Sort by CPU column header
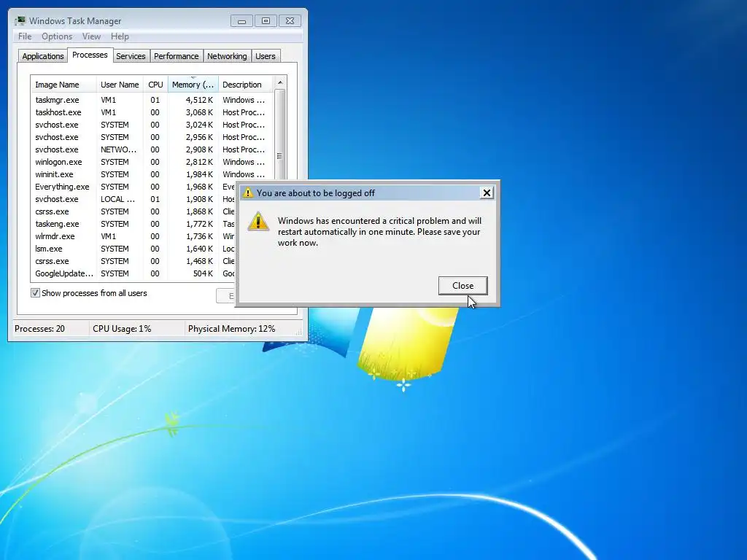Screen dimensions: 747x560 click(155, 85)
